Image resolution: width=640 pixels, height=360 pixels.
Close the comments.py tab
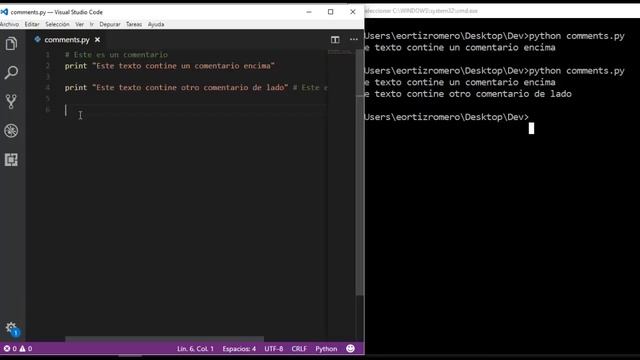pyautogui.click(x=97, y=40)
